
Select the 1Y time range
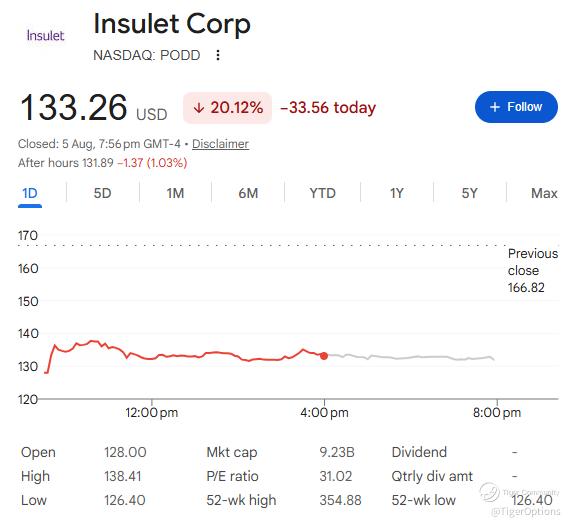tap(397, 193)
